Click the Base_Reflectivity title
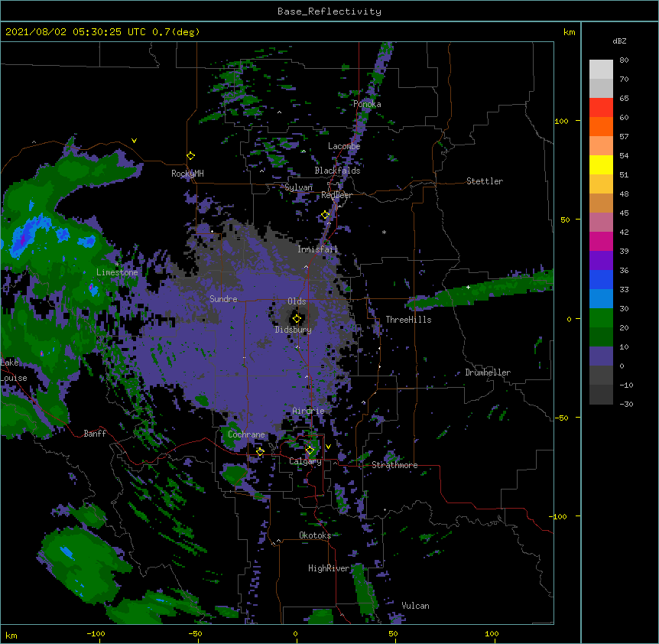Screen dimensions: 659x644 [329, 11]
